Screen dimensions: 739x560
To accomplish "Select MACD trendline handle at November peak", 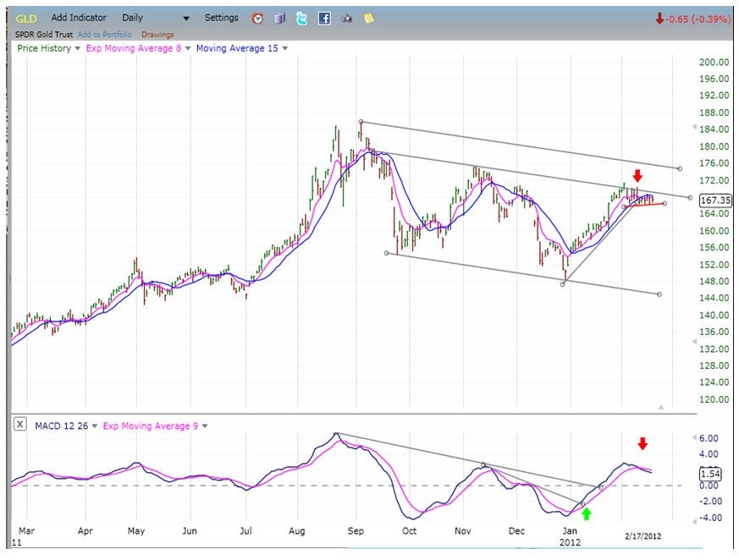I will [x=483, y=464].
